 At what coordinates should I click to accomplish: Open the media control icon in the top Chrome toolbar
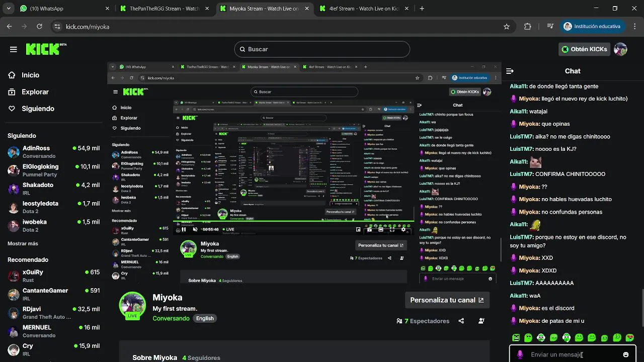click(x=550, y=27)
